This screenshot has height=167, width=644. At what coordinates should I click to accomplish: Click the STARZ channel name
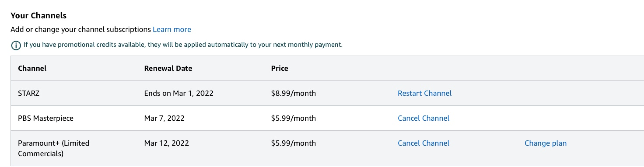click(28, 93)
